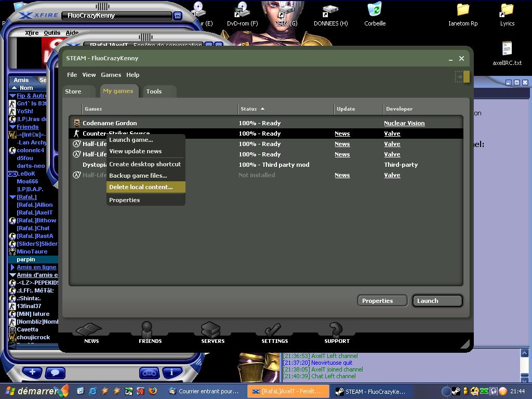Viewport: 532px width, 399px height.
Task: Choose Delete local content… from context menu
Action: coord(146,187)
